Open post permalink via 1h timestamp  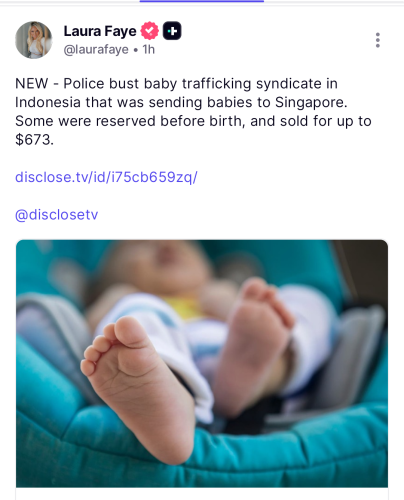pyautogui.click(x=149, y=49)
